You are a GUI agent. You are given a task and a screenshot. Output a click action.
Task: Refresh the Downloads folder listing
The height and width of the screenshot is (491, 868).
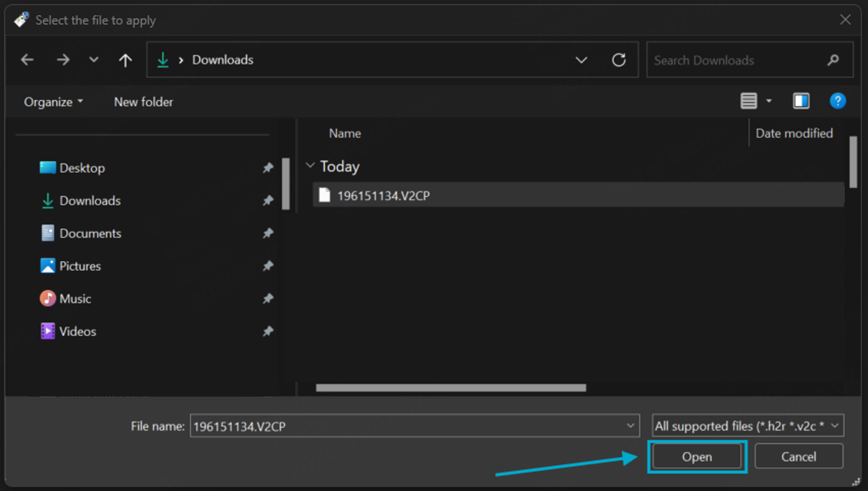(618, 60)
